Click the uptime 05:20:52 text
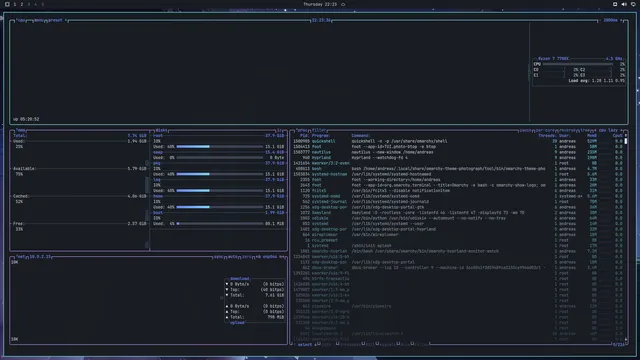The image size is (640, 360). [x=26, y=119]
